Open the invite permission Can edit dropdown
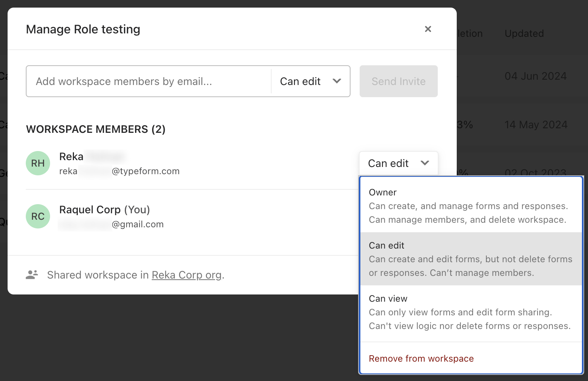This screenshot has width=588, height=381. click(x=310, y=81)
